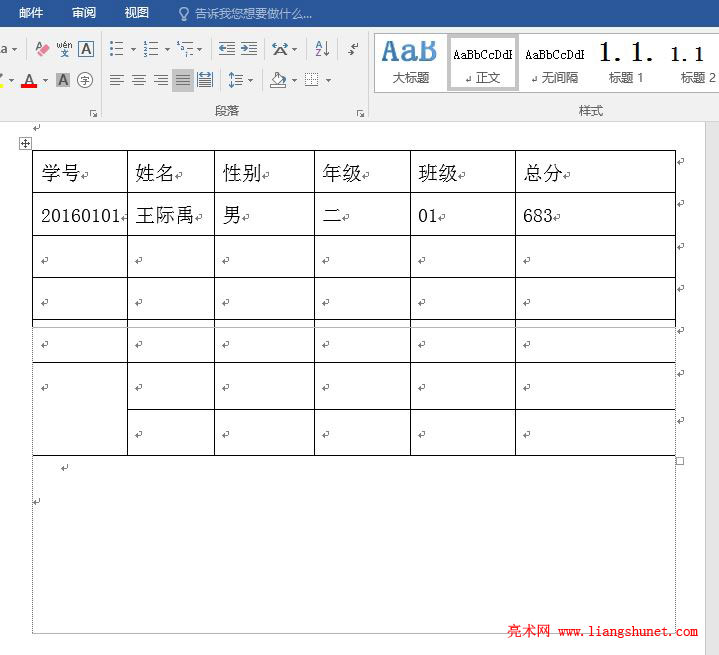Open Asian layout character scaling tool

coord(280,49)
